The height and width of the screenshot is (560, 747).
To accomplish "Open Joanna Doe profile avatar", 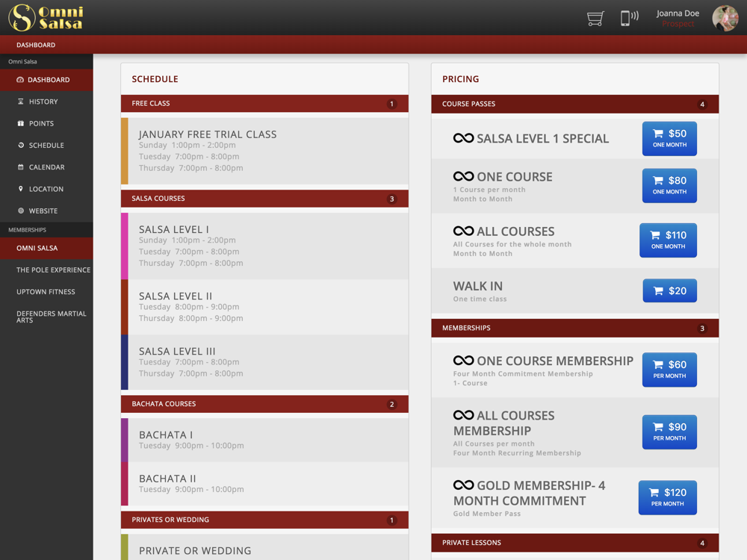I will tap(725, 18).
